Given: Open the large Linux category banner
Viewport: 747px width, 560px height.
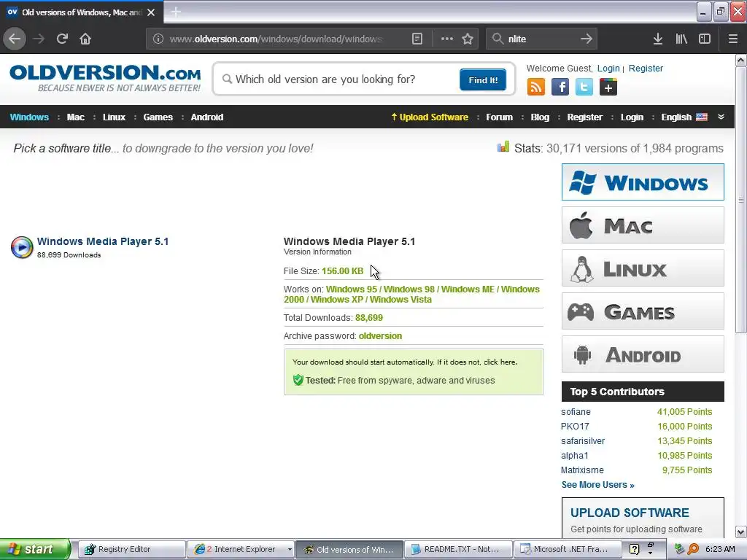Looking at the screenshot, I should [643, 268].
